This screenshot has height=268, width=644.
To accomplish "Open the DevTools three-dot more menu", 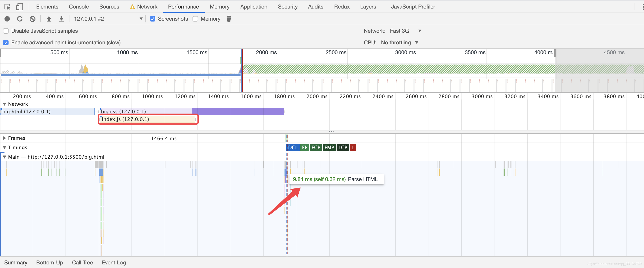I will [x=642, y=7].
